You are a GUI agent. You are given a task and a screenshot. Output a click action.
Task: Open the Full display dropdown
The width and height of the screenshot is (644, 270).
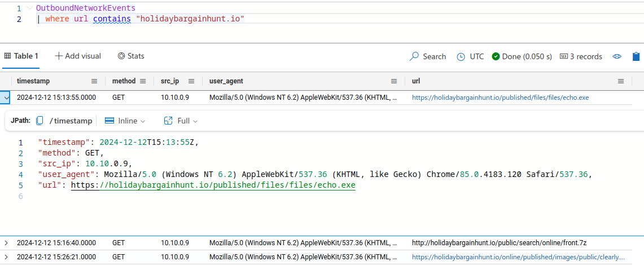click(x=181, y=121)
